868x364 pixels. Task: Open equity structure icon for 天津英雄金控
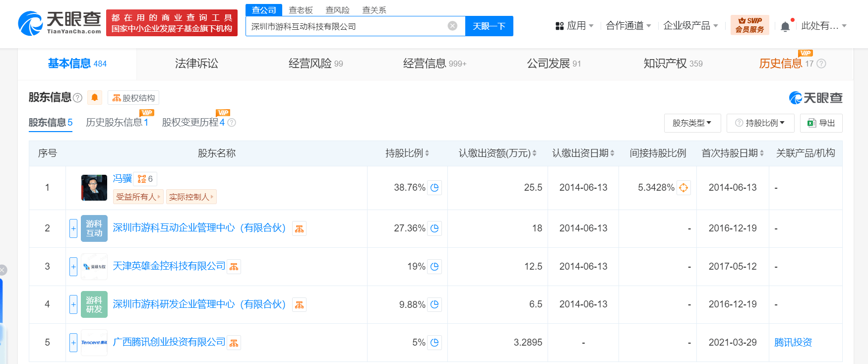[234, 267]
